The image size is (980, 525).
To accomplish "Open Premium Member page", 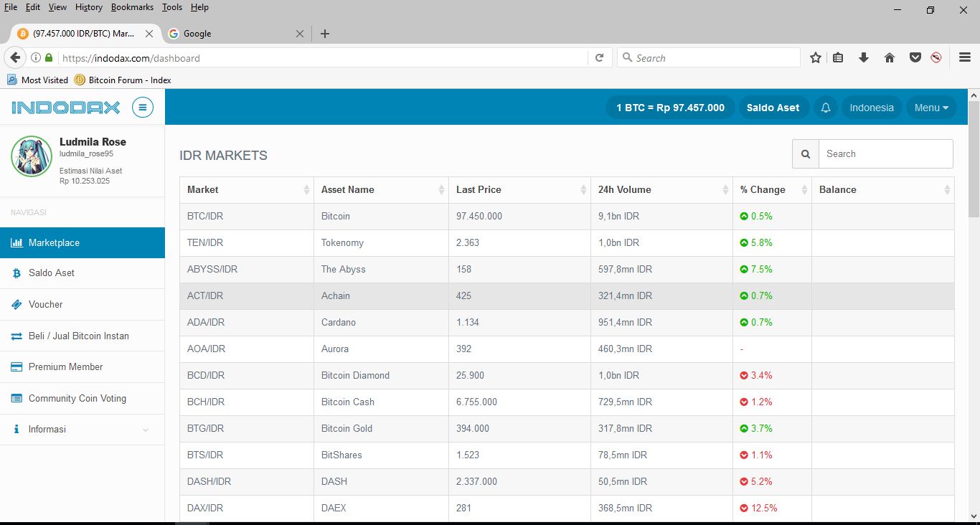I will [83, 367].
